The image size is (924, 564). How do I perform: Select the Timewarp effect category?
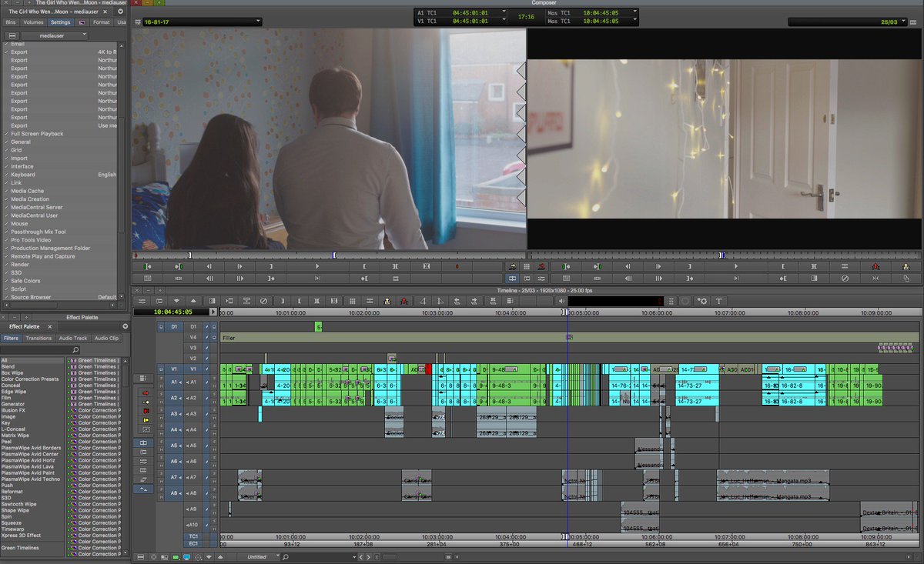click(x=13, y=529)
